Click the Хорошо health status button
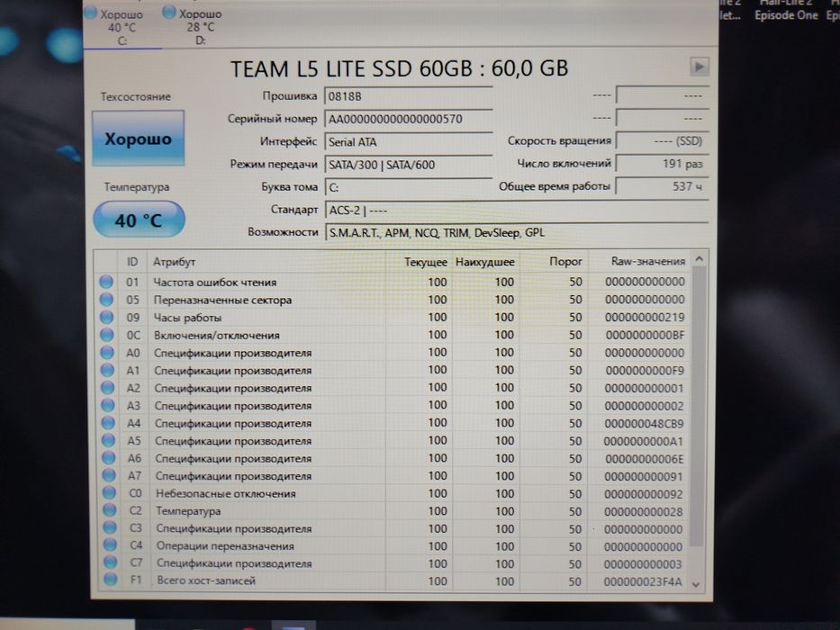The height and width of the screenshot is (630, 840). [x=139, y=139]
